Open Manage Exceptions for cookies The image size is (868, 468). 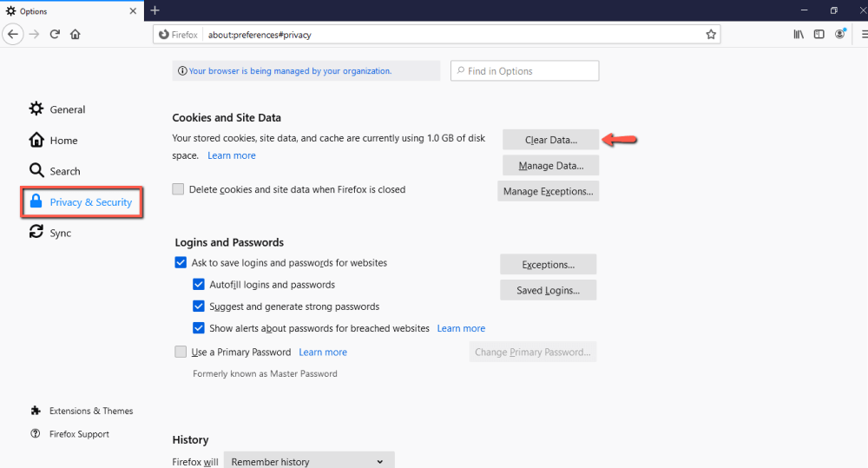548,191
